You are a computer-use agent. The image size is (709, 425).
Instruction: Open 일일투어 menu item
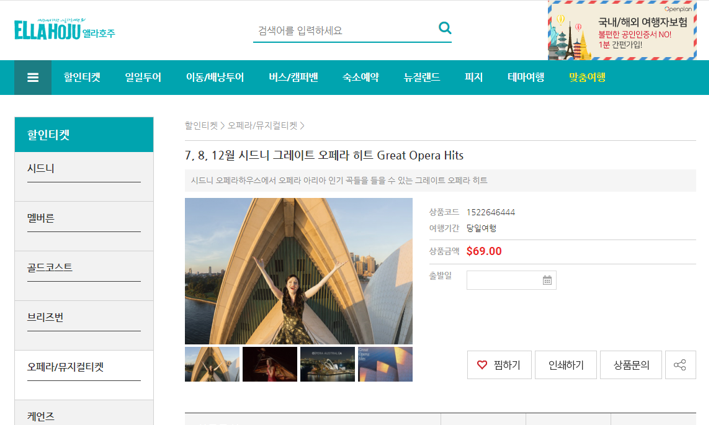click(143, 77)
